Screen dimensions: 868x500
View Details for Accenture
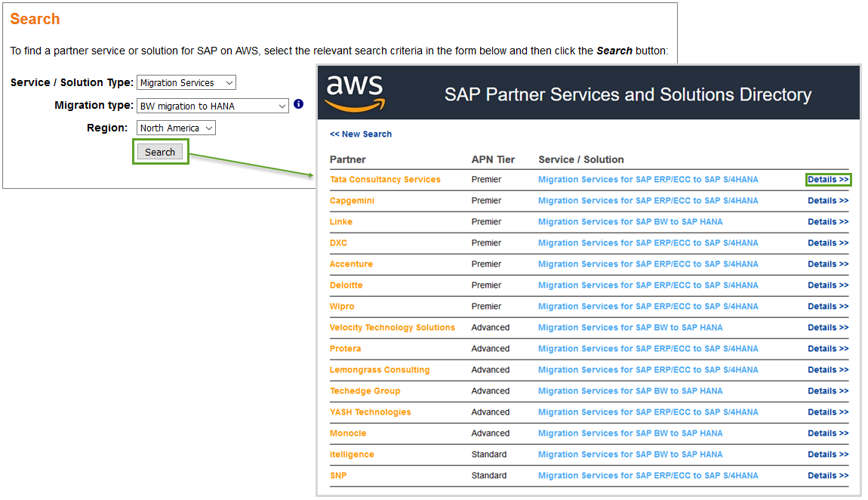tap(828, 264)
